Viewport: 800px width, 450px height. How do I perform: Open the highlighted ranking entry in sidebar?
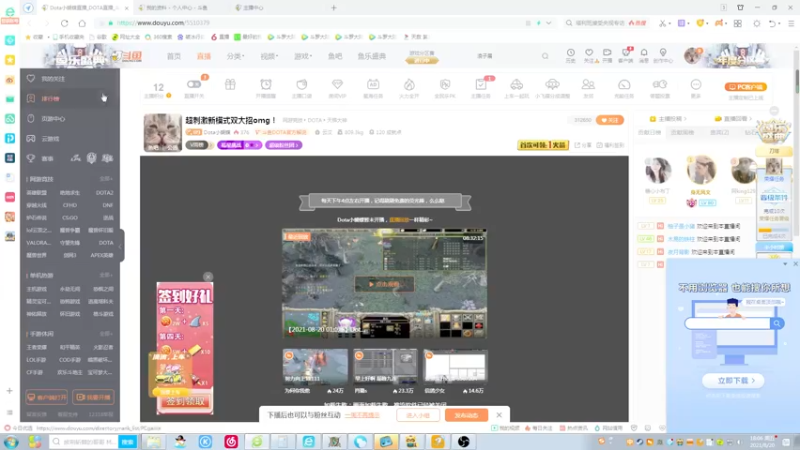pos(70,98)
